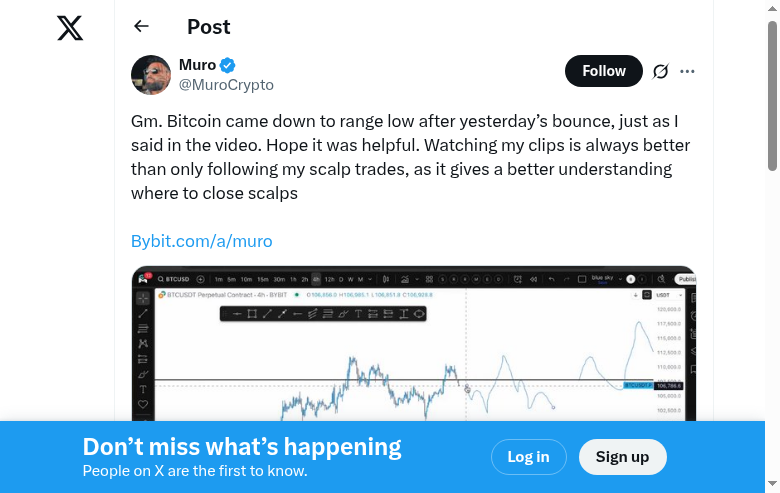
Task: Follow the MuroCrypto account
Action: (x=604, y=71)
